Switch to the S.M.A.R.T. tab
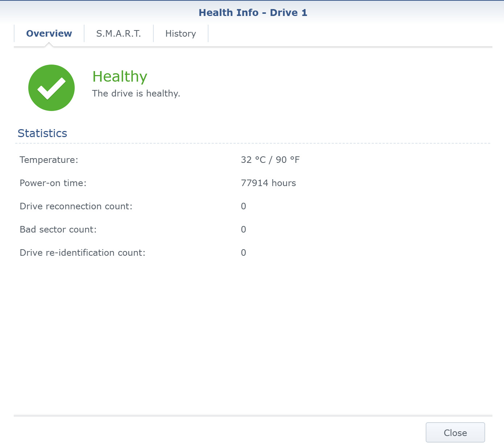504x444 pixels. 119,33
